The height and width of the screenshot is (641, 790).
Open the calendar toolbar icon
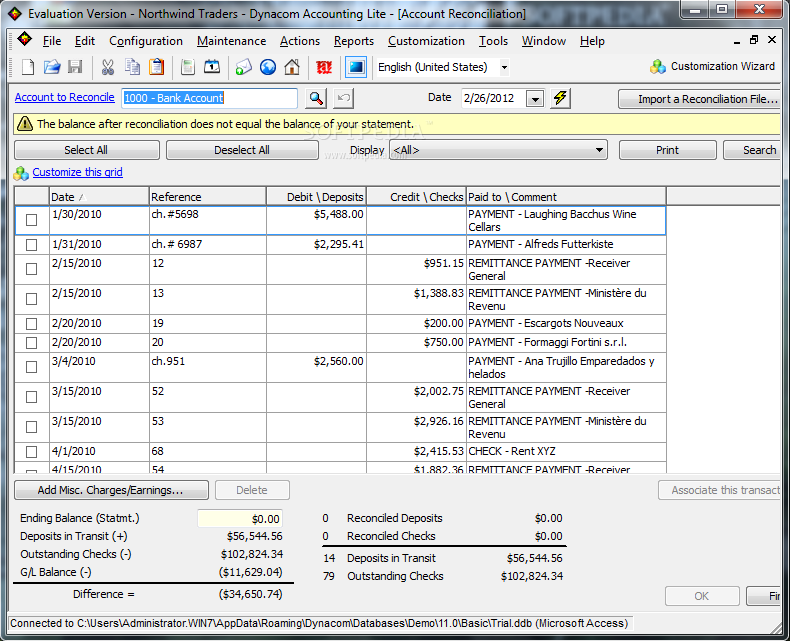click(x=212, y=67)
